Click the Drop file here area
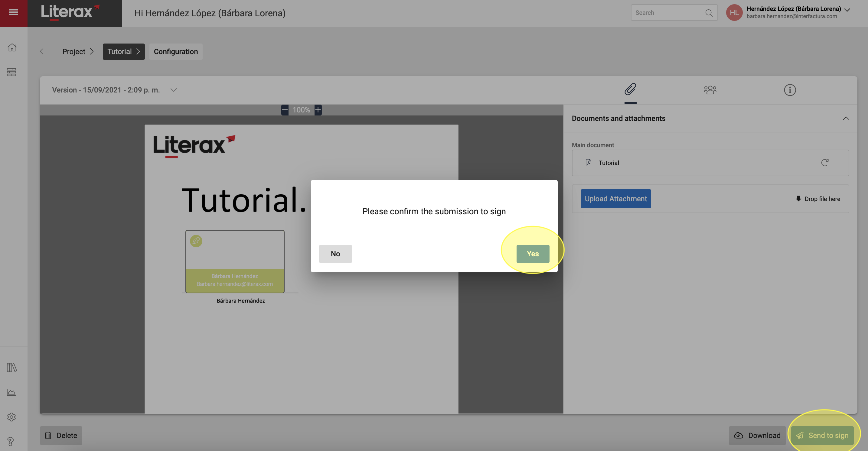Image resolution: width=868 pixels, height=451 pixels. [x=818, y=199]
